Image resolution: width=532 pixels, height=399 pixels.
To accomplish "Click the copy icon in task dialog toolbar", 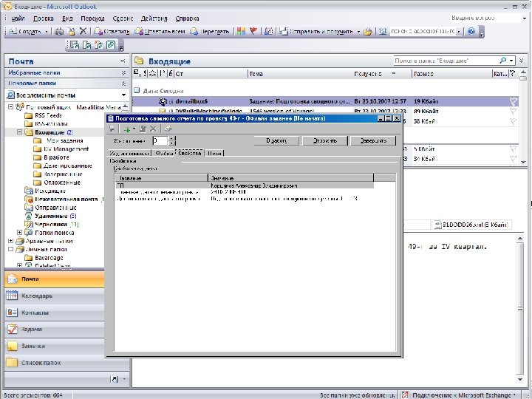I will [143, 129].
